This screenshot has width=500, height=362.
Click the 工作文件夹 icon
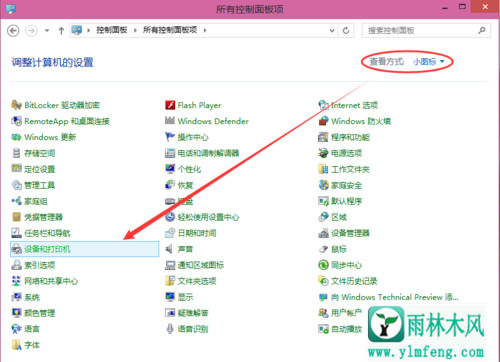pyautogui.click(x=323, y=169)
